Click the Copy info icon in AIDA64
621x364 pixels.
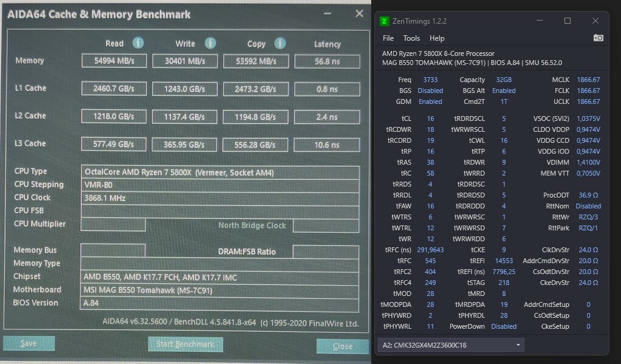point(280,43)
